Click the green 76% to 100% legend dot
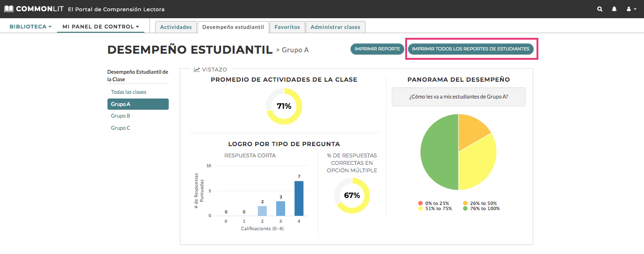Viewport: 644px width, 254px height. click(465, 208)
